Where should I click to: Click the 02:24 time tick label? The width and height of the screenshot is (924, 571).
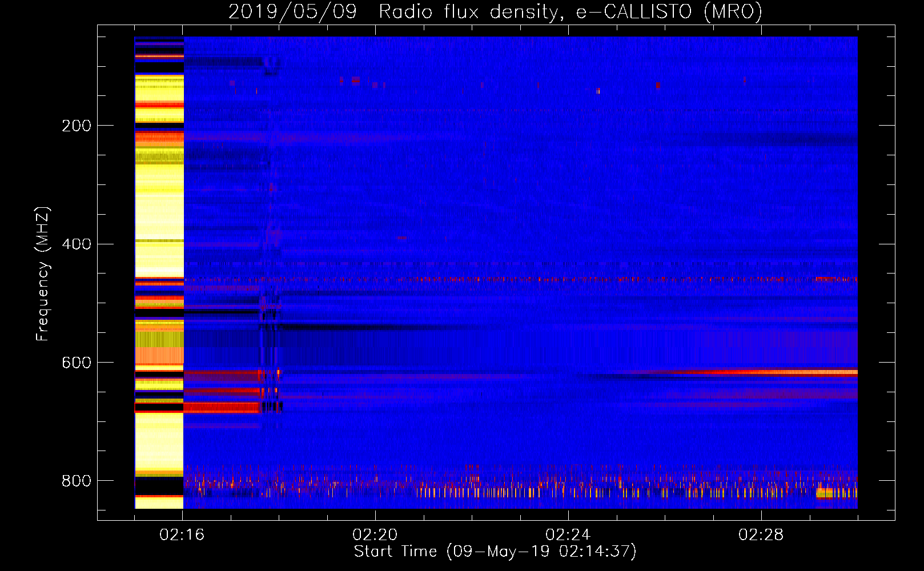tap(568, 535)
